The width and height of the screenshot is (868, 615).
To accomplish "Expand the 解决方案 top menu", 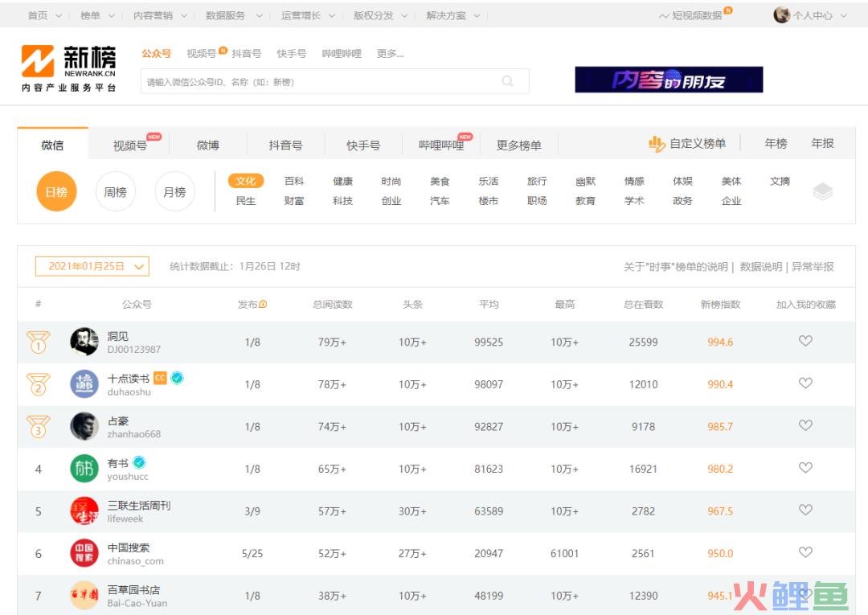I will pyautogui.click(x=452, y=15).
